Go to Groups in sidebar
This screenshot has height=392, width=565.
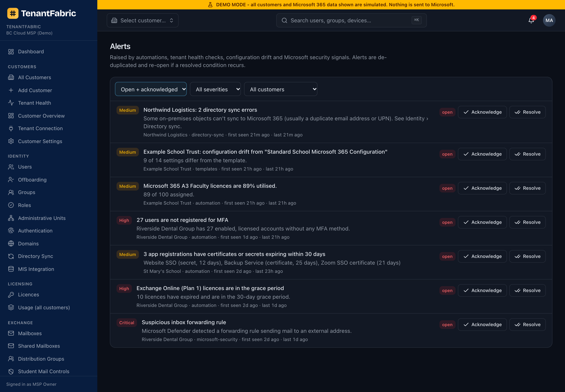pos(26,192)
